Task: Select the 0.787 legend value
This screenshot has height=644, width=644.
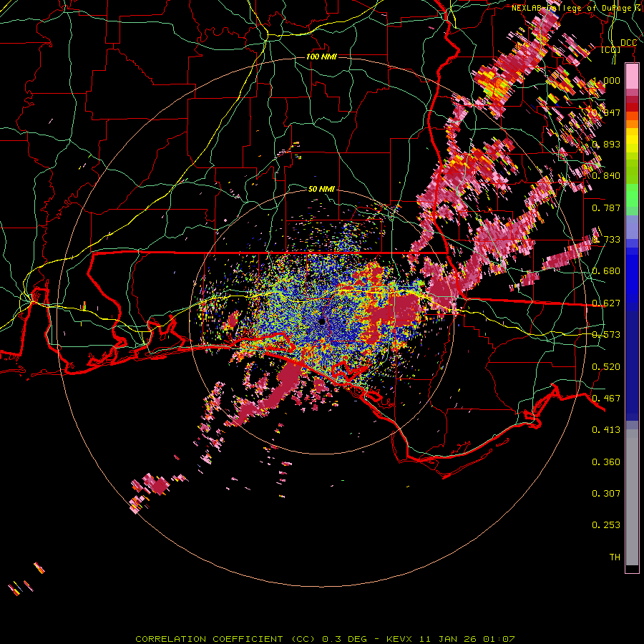Action: (606, 208)
